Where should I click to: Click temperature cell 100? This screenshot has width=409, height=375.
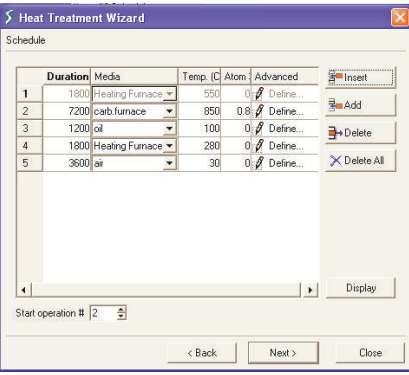(x=200, y=129)
